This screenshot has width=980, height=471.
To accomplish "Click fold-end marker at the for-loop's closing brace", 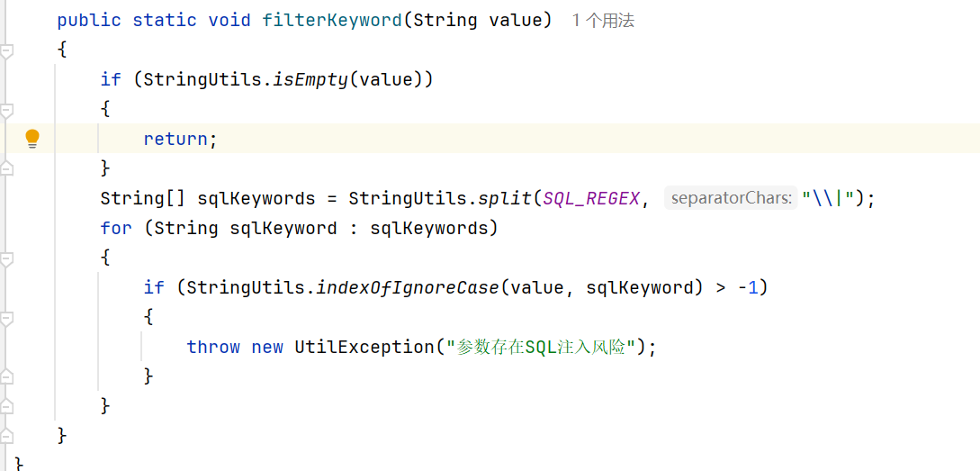I will click(x=6, y=405).
